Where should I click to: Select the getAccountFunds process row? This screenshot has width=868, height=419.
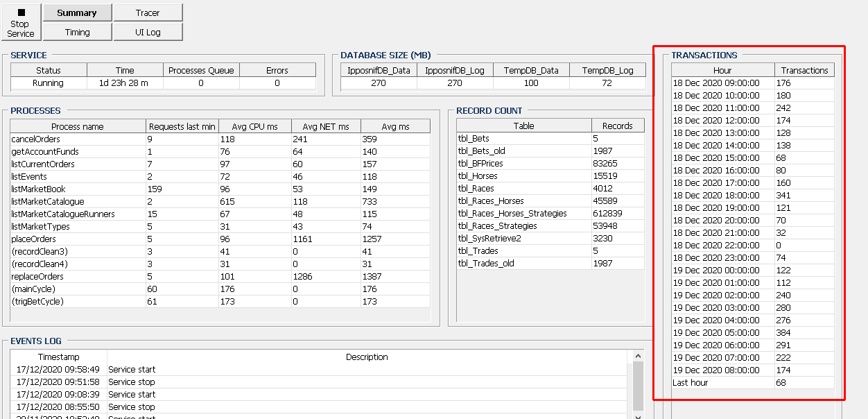pos(220,152)
